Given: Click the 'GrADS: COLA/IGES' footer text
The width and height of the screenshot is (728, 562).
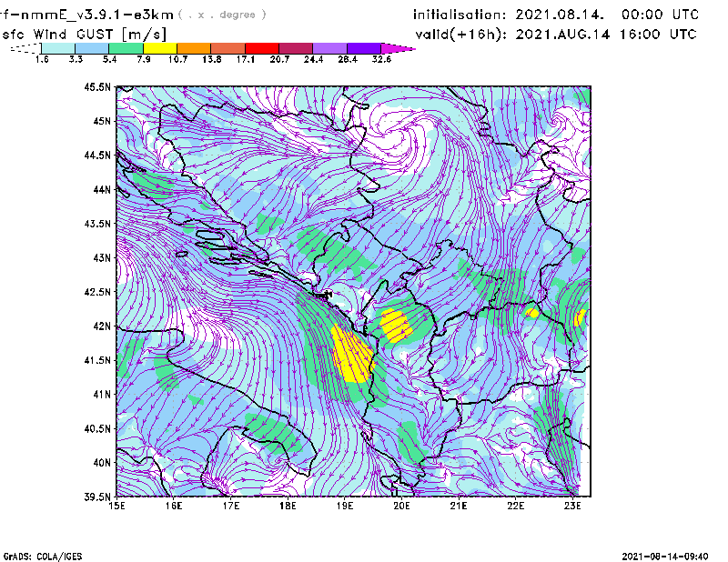Looking at the screenshot, I should [x=43, y=557].
